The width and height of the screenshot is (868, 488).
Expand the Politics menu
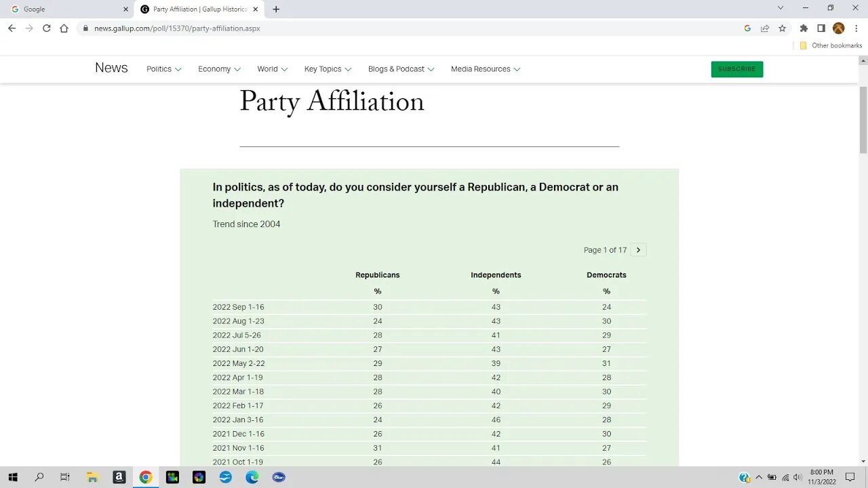[x=164, y=69]
